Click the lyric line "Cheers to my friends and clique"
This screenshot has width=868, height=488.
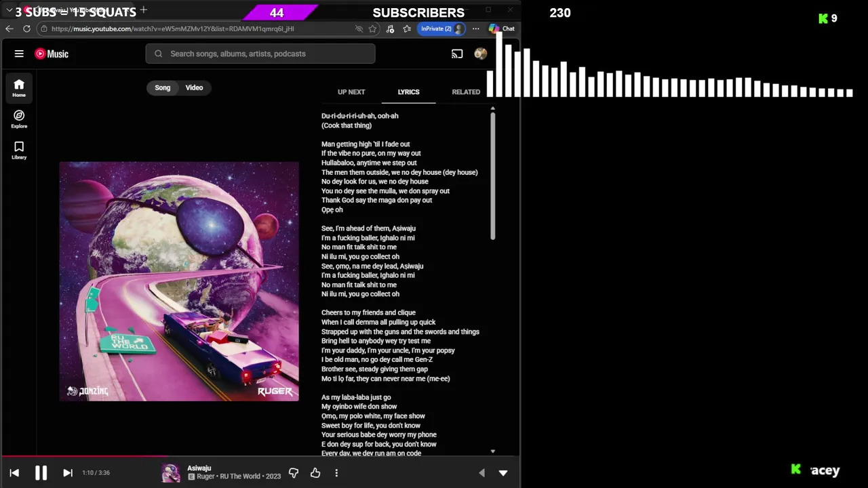368,313
